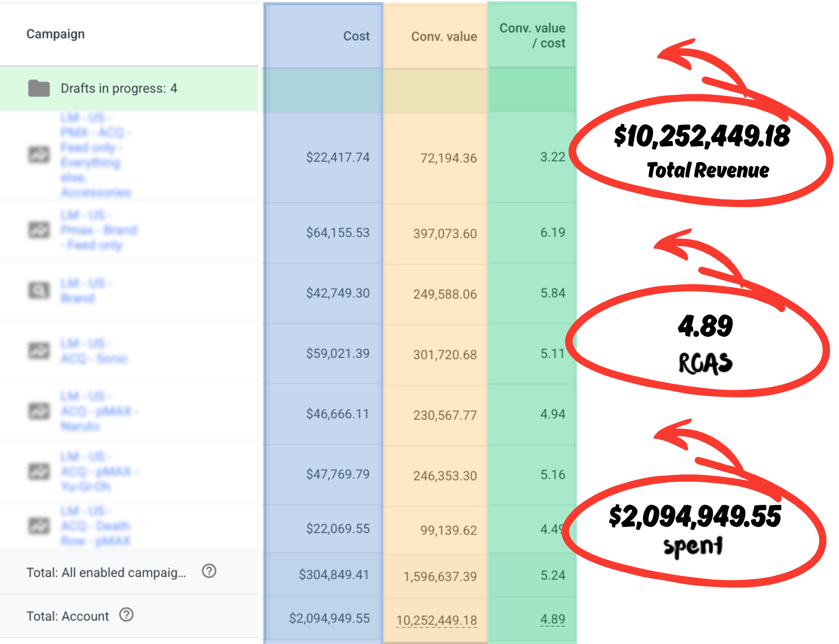Open help icon next to Total: Account
Image resolution: width=839 pixels, height=644 pixels.
[x=126, y=615]
